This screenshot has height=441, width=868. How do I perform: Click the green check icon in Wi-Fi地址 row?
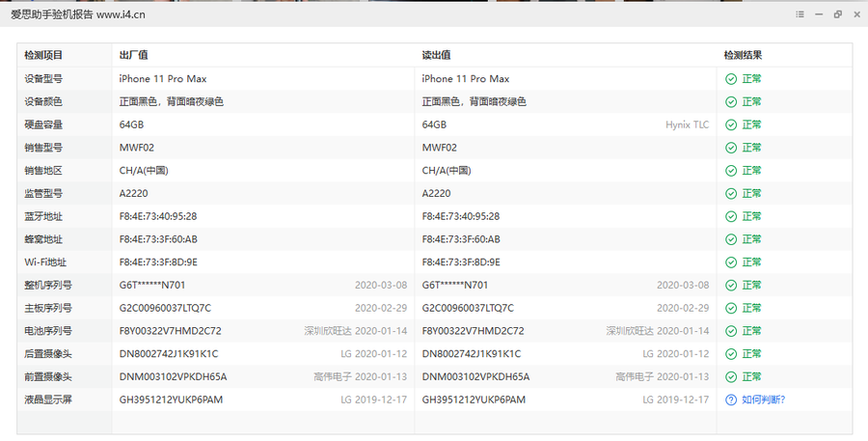(x=731, y=262)
